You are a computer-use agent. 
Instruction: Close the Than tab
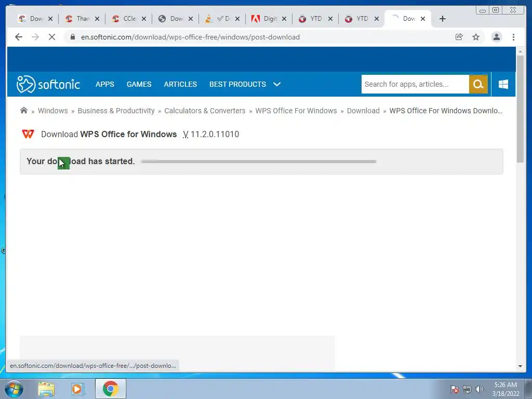click(97, 19)
